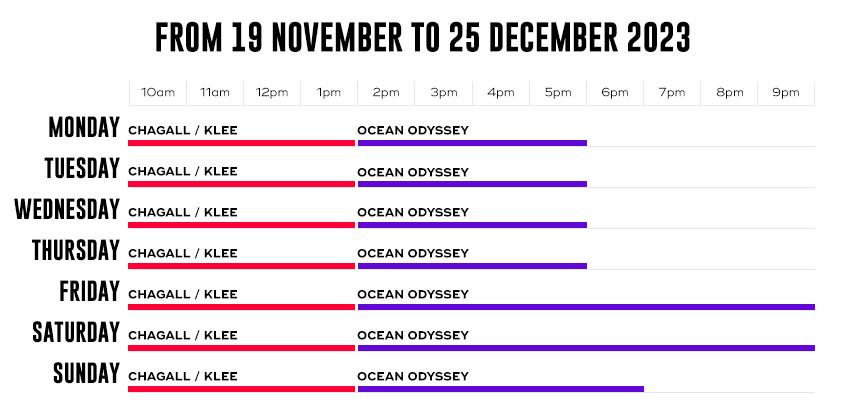Click Monday's Chagall / Klee label
This screenshot has height=420, width=846.
(183, 131)
